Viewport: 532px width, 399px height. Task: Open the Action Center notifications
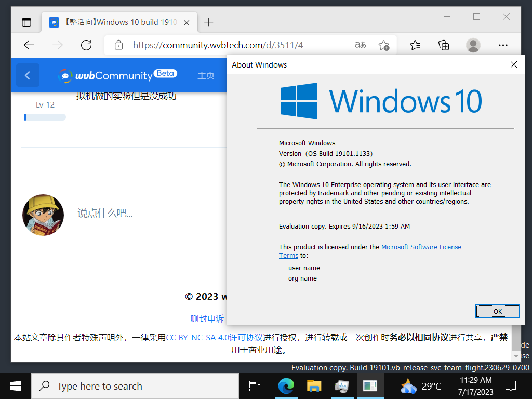[x=511, y=386]
